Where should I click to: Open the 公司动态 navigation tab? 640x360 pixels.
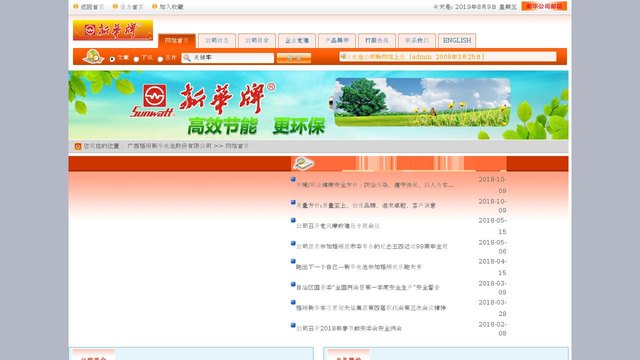click(x=217, y=40)
